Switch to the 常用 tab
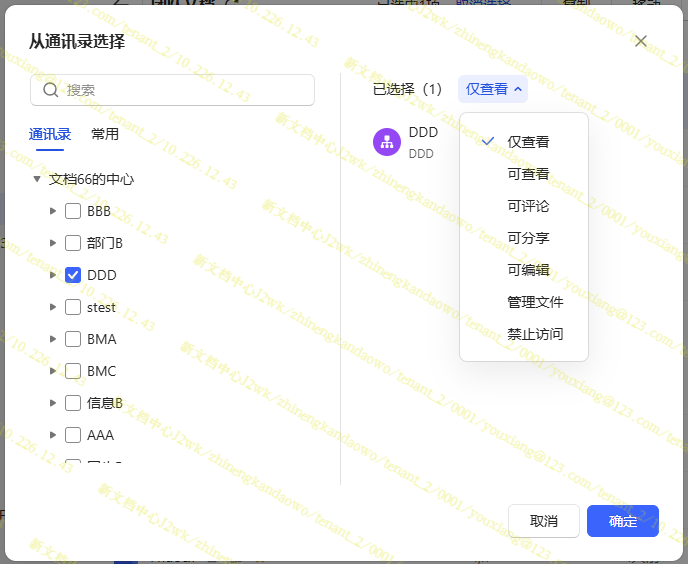This screenshot has height=564, width=688. [x=105, y=134]
